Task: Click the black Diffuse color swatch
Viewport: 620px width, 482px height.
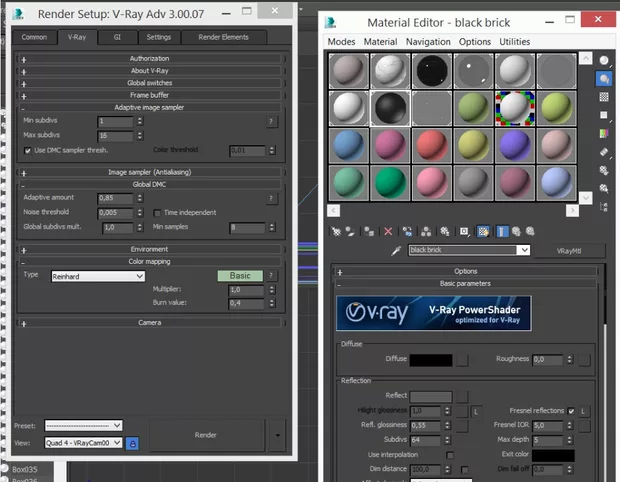Action: [x=433, y=359]
